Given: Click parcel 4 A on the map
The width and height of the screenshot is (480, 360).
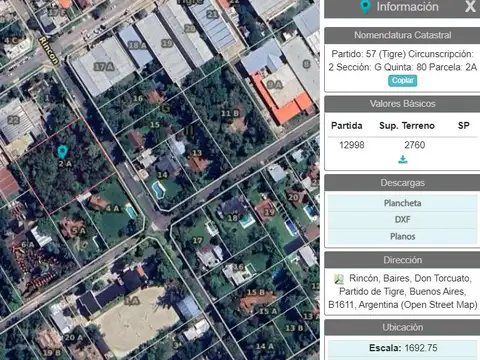Looking at the screenshot, I should coord(113,208).
